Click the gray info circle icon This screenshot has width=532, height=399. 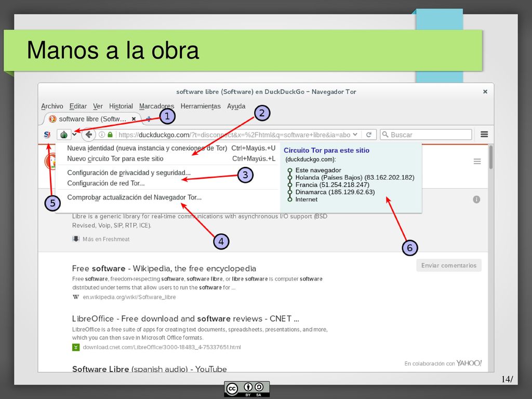coord(476,199)
